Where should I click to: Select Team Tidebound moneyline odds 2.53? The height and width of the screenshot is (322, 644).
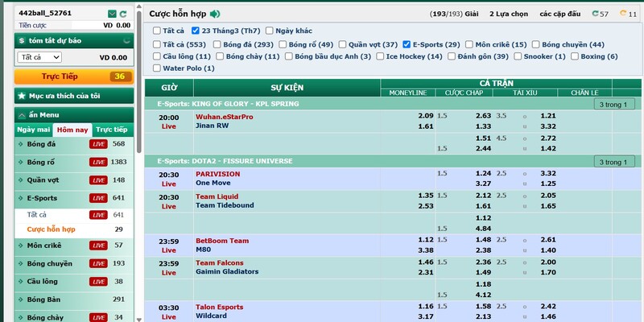[426, 206]
